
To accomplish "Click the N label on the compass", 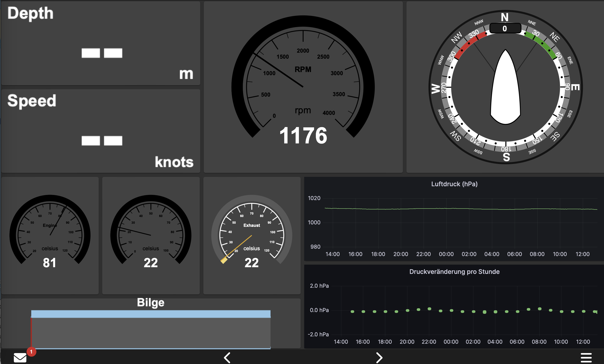I will click(x=504, y=17).
